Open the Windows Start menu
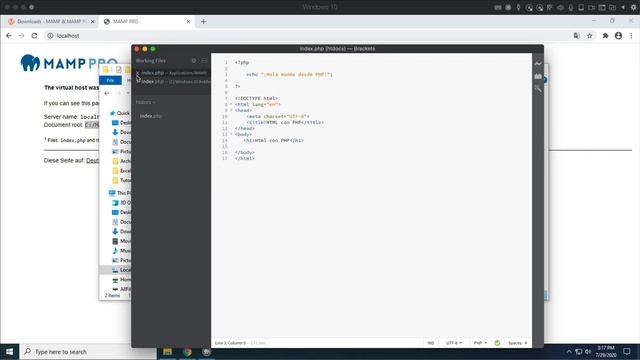 pyautogui.click(x=9, y=351)
